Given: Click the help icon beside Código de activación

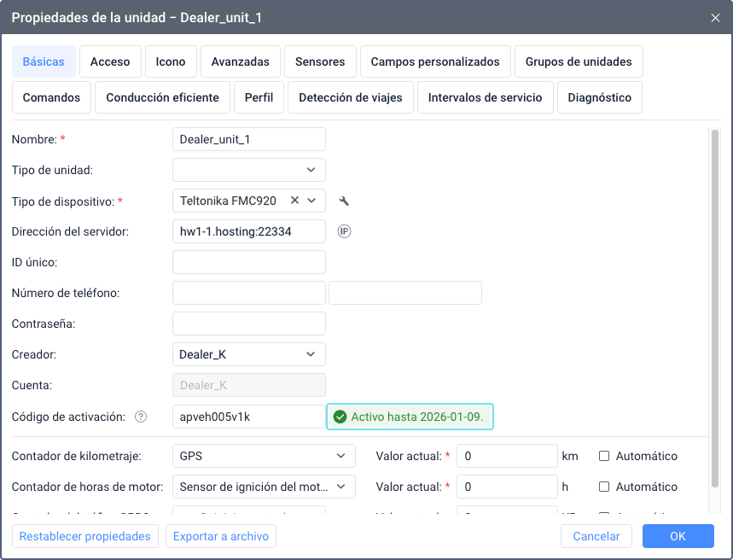Looking at the screenshot, I should click(142, 417).
